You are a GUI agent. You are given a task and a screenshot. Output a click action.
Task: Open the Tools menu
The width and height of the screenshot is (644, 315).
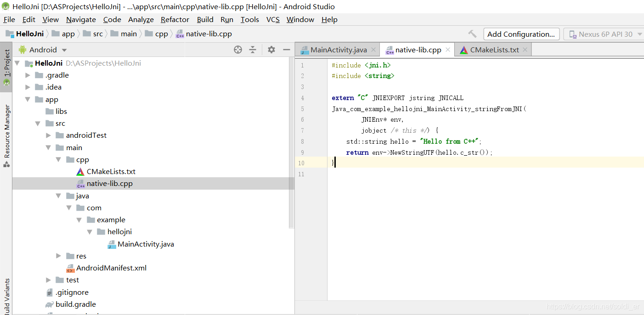[250, 19]
